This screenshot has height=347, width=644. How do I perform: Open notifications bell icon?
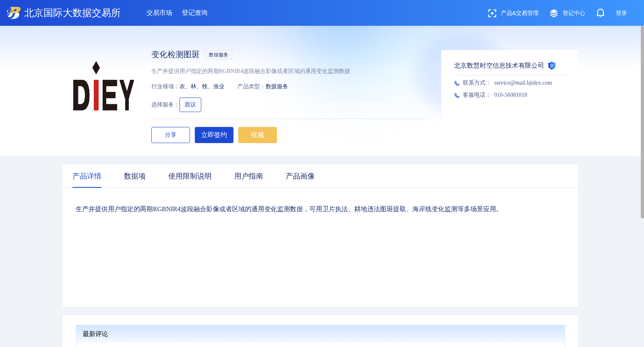point(601,13)
